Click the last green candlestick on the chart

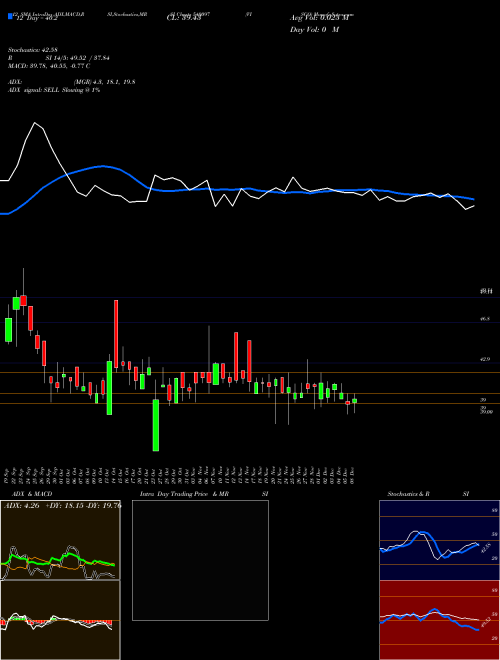[354, 401]
